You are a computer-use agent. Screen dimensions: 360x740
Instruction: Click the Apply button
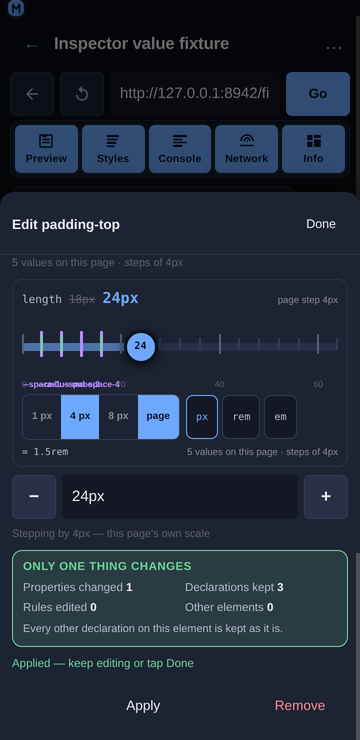(143, 706)
